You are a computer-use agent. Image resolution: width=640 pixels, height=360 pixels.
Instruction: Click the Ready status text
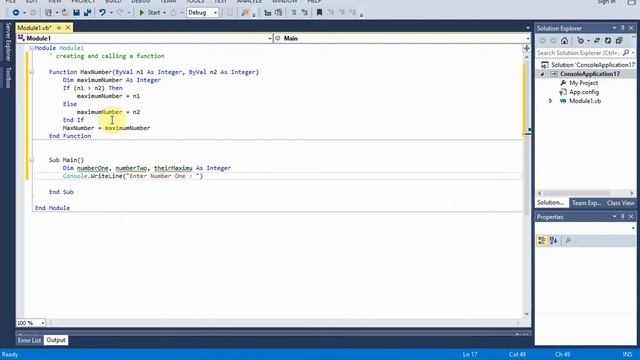(x=10, y=354)
